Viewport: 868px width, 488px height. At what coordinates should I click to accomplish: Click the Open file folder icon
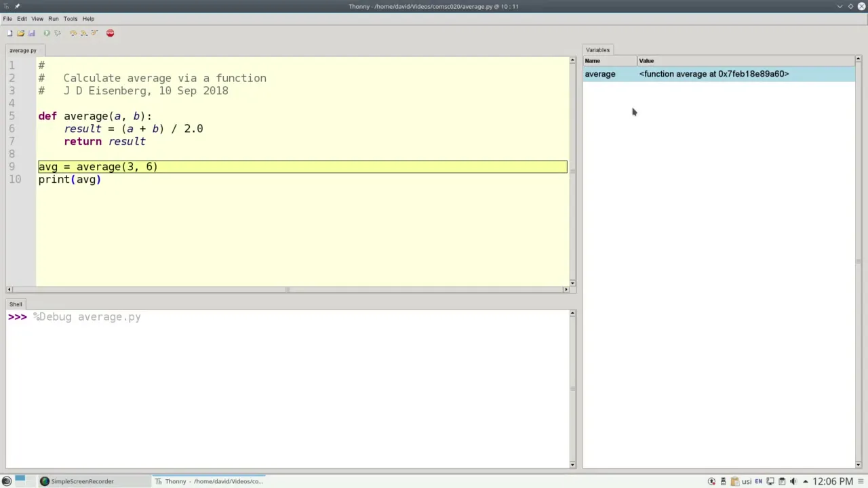pyautogui.click(x=20, y=33)
